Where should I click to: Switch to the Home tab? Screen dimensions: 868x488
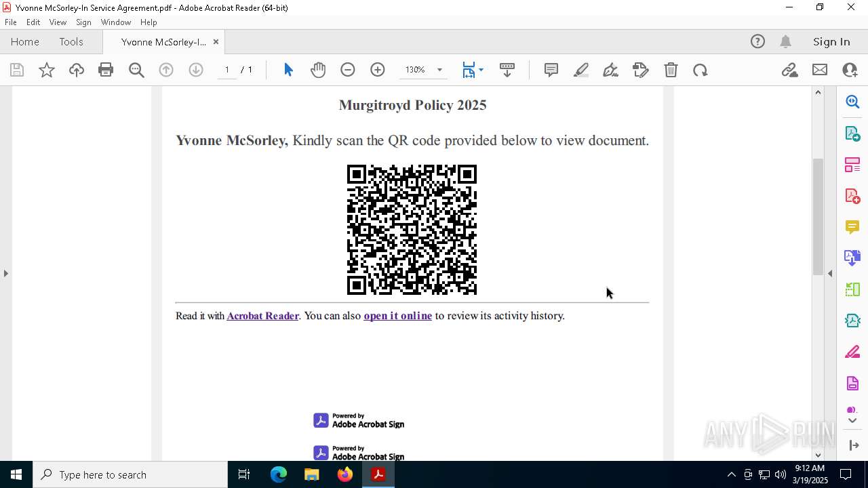pyautogui.click(x=25, y=41)
